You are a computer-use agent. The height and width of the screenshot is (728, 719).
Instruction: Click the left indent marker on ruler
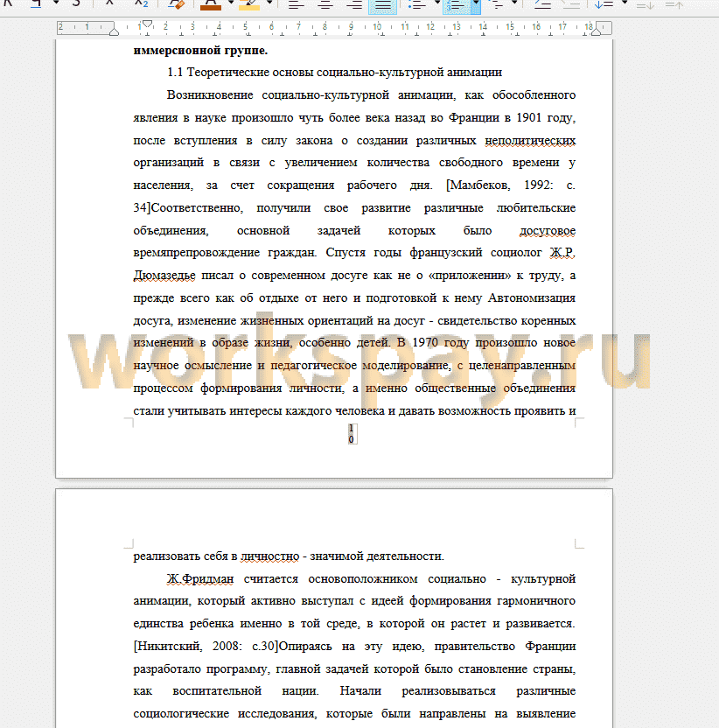coord(114,32)
